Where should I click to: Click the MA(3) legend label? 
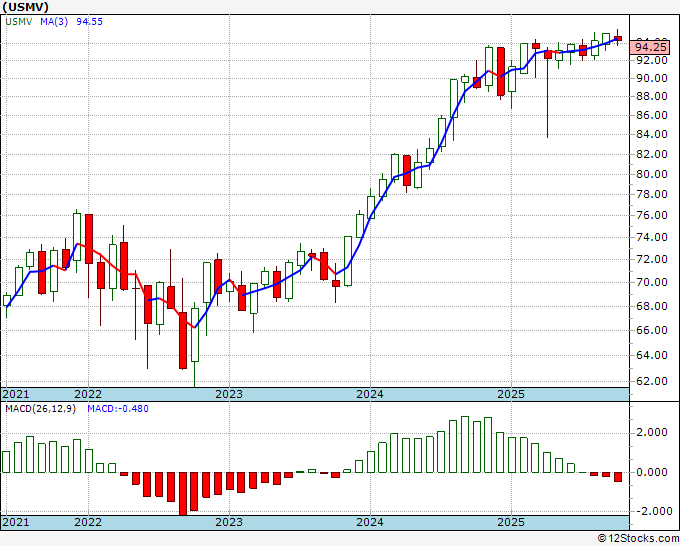click(54, 22)
